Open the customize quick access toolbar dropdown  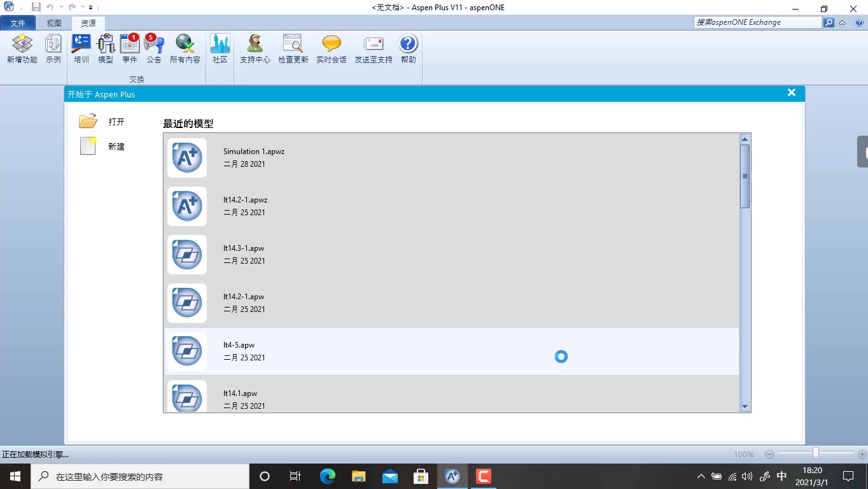[x=91, y=8]
